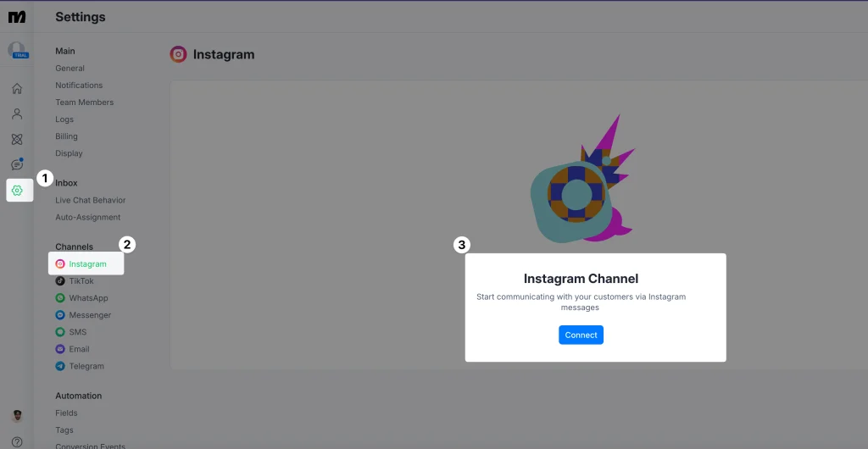The image size is (868, 449).
Task: Select Telegram channel label
Action: click(86, 366)
